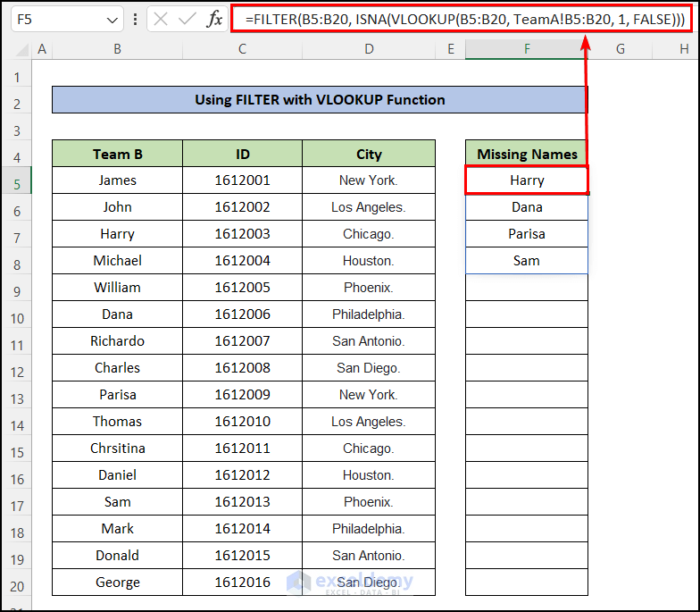This screenshot has width=700, height=612.
Task: Click the Name Box showing F5
Action: (x=67, y=20)
